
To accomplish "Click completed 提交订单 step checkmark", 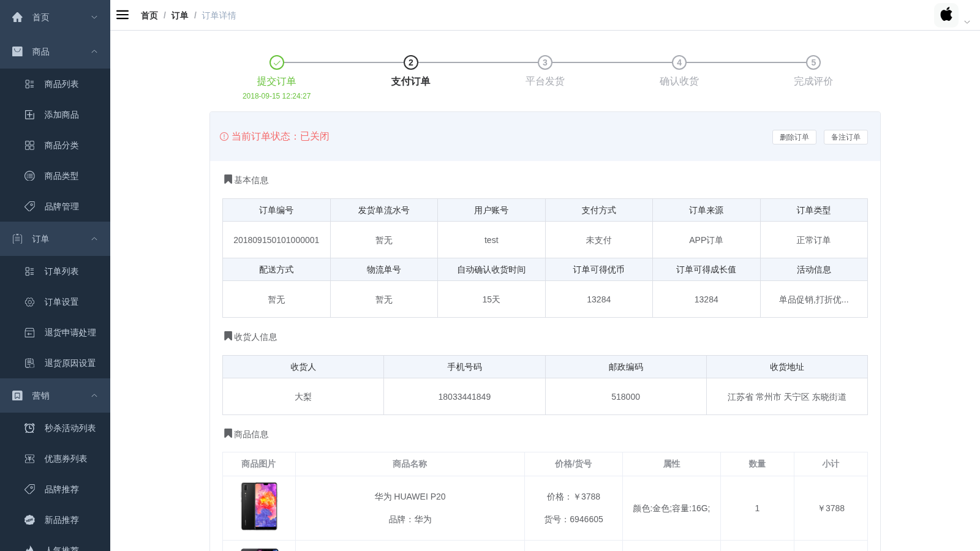I will click(277, 62).
